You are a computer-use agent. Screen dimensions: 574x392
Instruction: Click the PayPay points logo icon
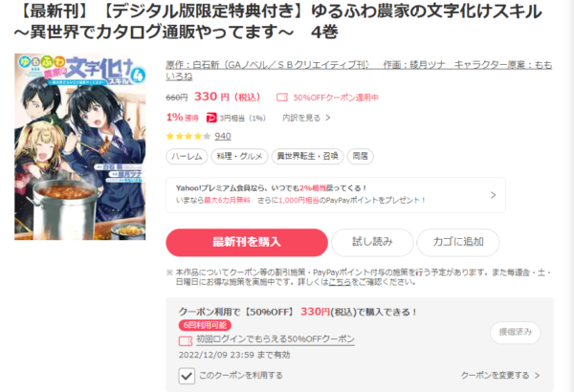(211, 118)
